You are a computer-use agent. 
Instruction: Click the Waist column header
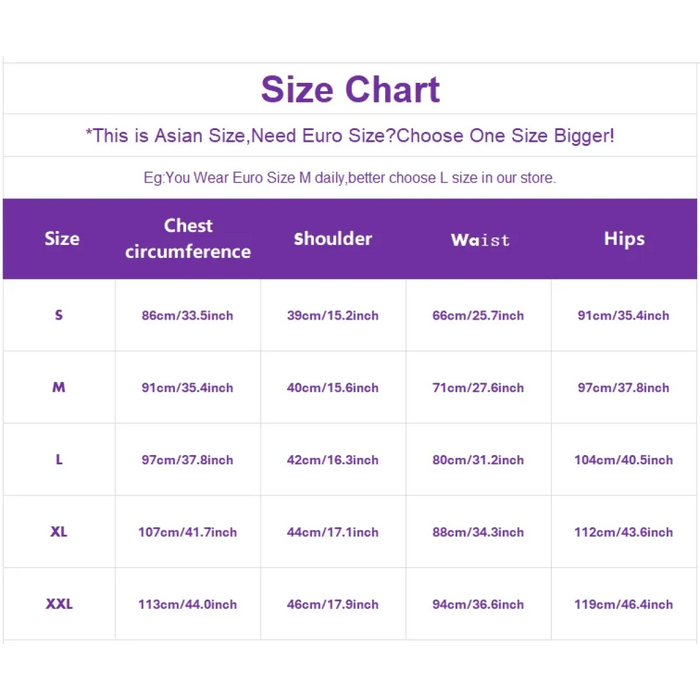tap(480, 240)
